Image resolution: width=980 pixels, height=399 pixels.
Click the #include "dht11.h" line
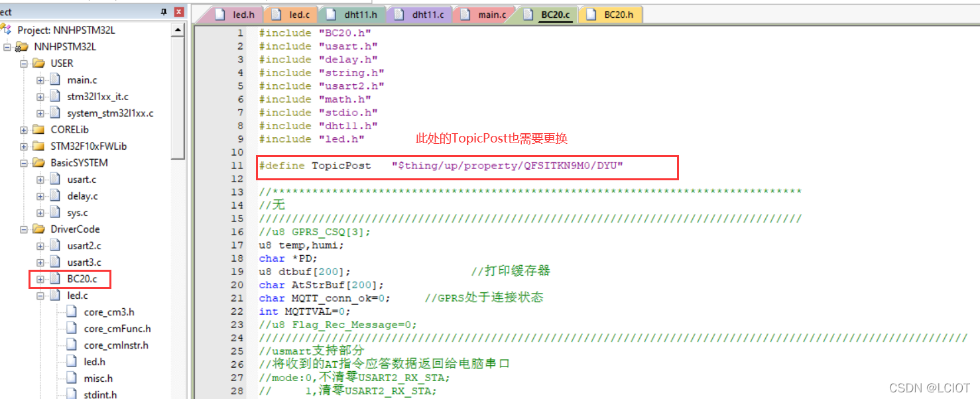318,126
